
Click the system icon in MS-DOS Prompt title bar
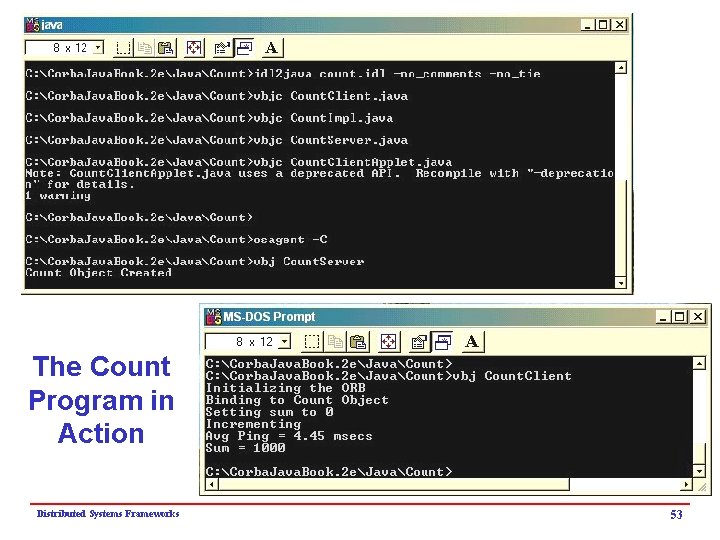click(214, 317)
